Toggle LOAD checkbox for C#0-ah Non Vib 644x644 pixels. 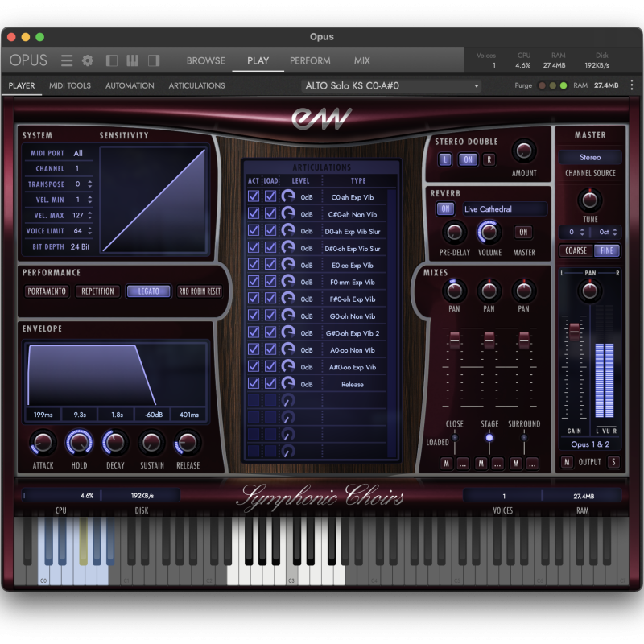(x=270, y=213)
